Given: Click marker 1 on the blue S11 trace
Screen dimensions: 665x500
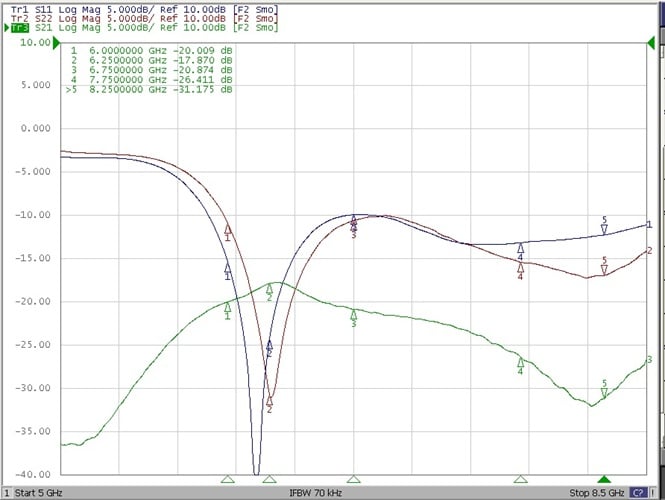Looking at the screenshot, I should coord(227,271).
